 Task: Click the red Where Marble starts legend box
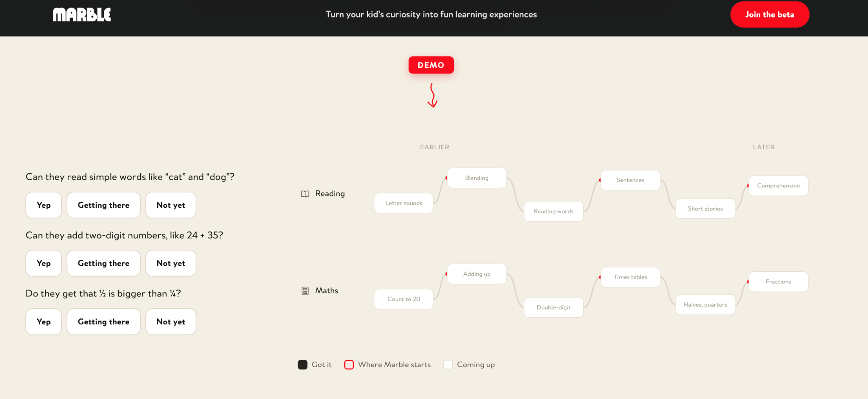pyautogui.click(x=349, y=365)
